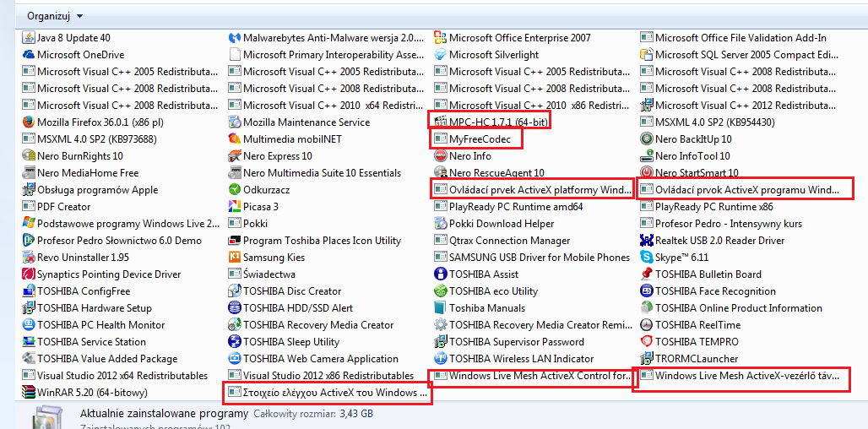Click the Java 8 Update 40 icon

pos(28,38)
